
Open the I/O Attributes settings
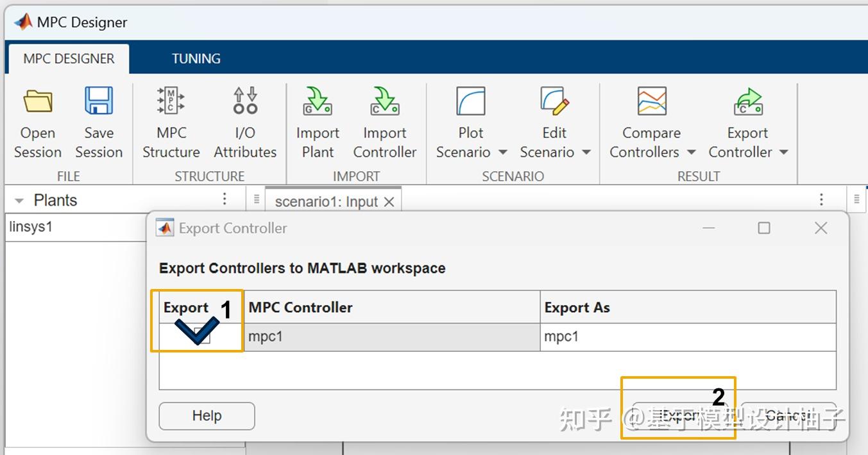pos(244,122)
